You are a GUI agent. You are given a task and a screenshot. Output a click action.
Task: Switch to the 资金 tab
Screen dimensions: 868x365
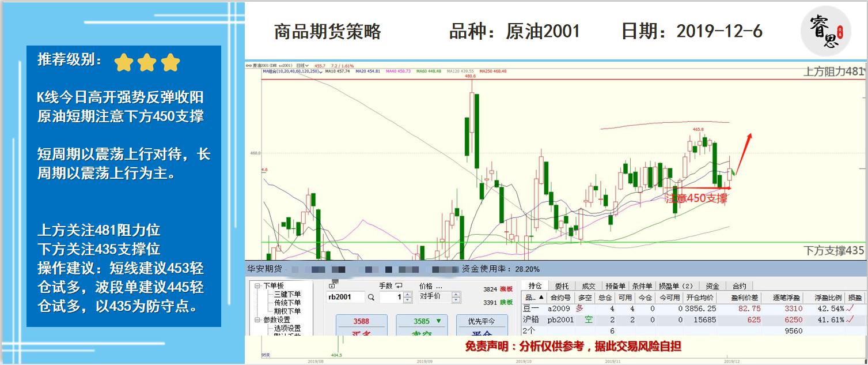pos(712,286)
